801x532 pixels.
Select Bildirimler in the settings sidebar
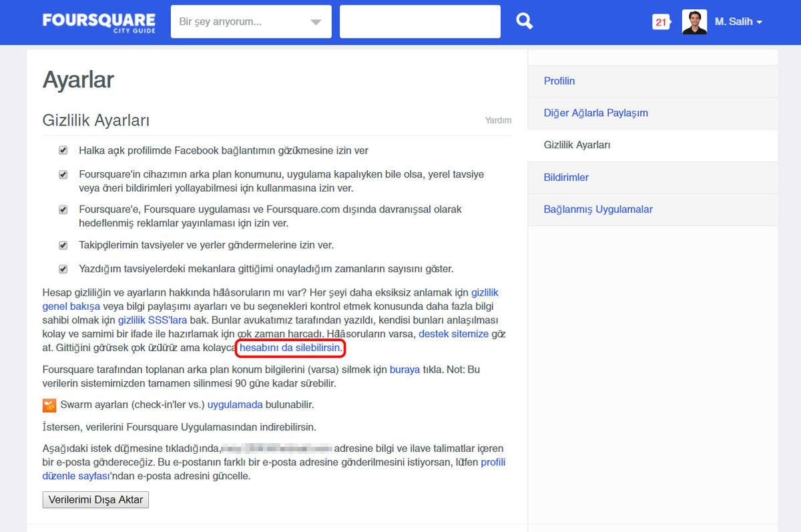pyautogui.click(x=566, y=178)
